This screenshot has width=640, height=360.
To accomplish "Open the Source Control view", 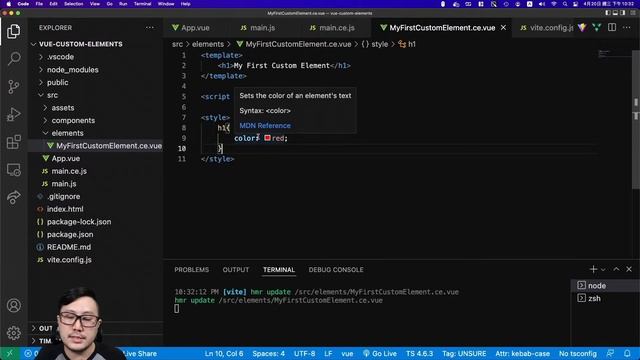I will (13, 87).
